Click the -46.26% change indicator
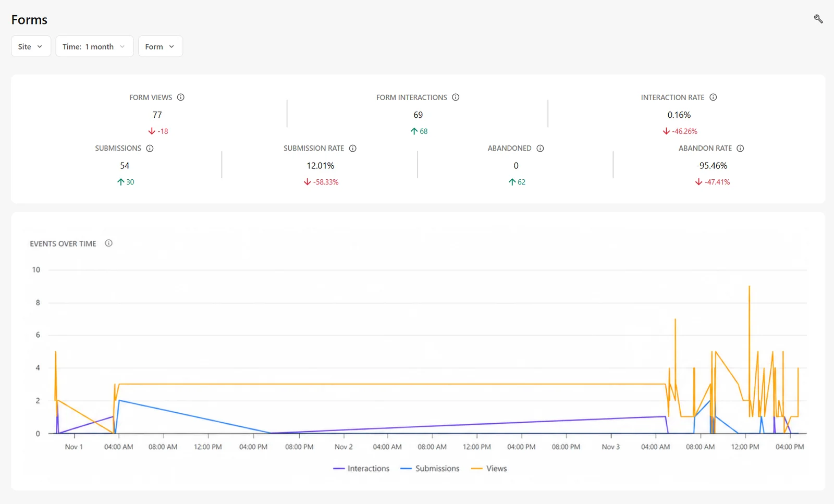 tap(680, 131)
